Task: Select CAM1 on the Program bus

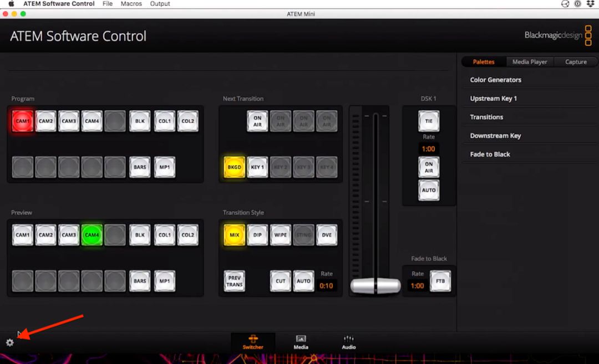Action: 23,121
